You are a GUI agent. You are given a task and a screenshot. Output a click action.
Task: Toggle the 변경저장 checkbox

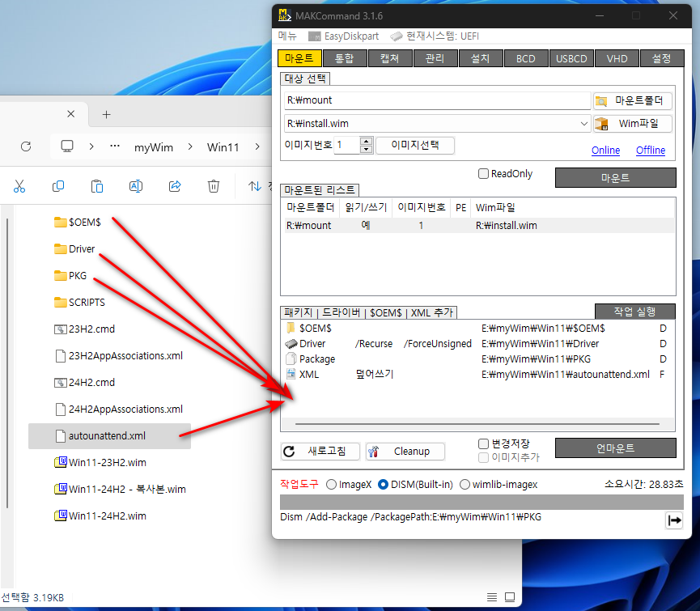click(x=483, y=443)
